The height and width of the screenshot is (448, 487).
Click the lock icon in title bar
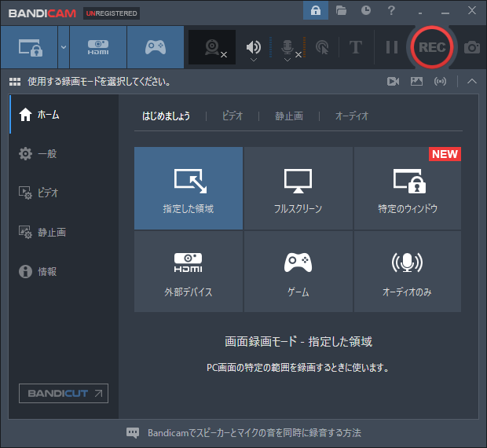click(316, 10)
